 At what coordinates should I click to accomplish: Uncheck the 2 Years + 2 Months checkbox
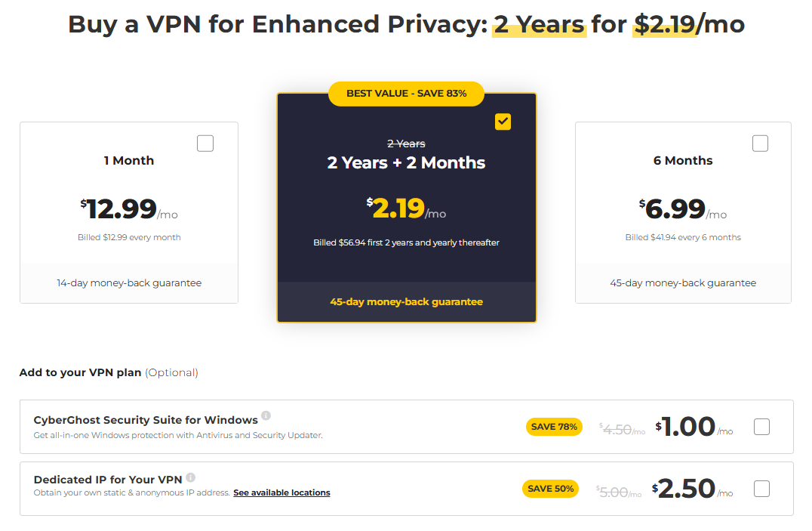503,122
